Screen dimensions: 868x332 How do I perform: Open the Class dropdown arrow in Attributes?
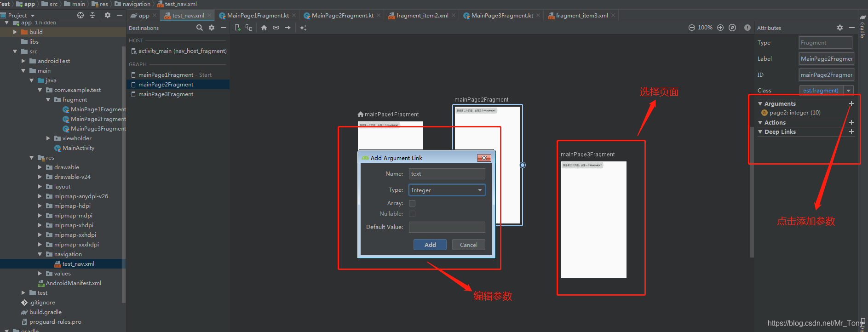[849, 91]
